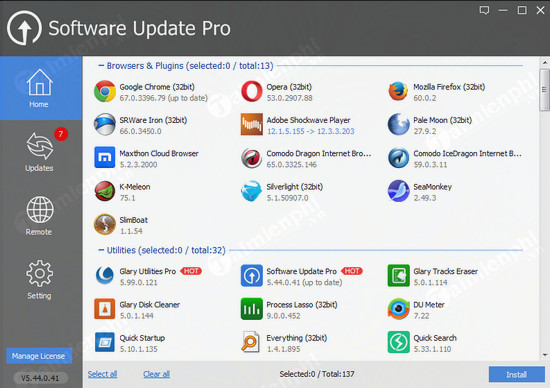The image size is (550, 388).
Task: Click the Comodo IceDragon icon
Action: coord(398,158)
